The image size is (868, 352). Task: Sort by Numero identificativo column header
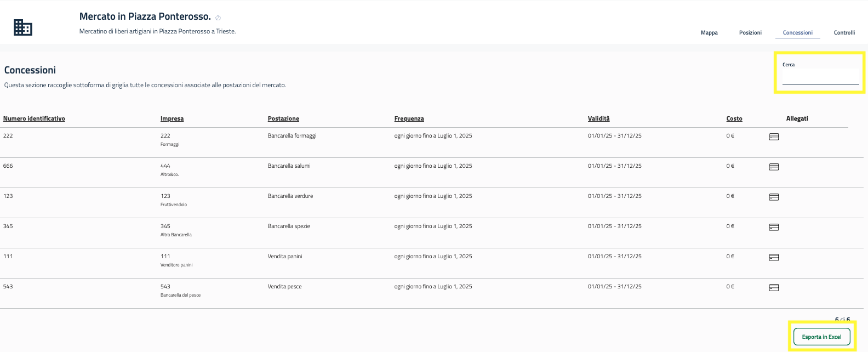click(34, 118)
